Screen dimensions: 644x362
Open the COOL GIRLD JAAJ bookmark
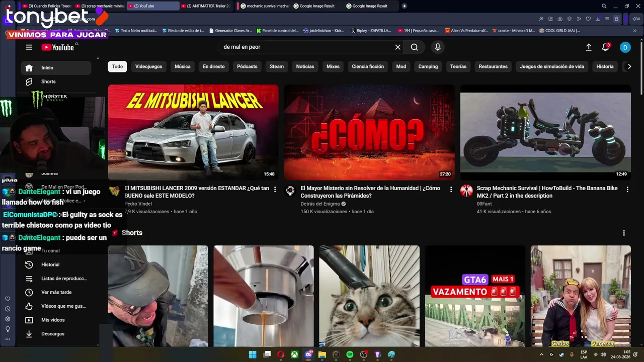tap(559, 31)
